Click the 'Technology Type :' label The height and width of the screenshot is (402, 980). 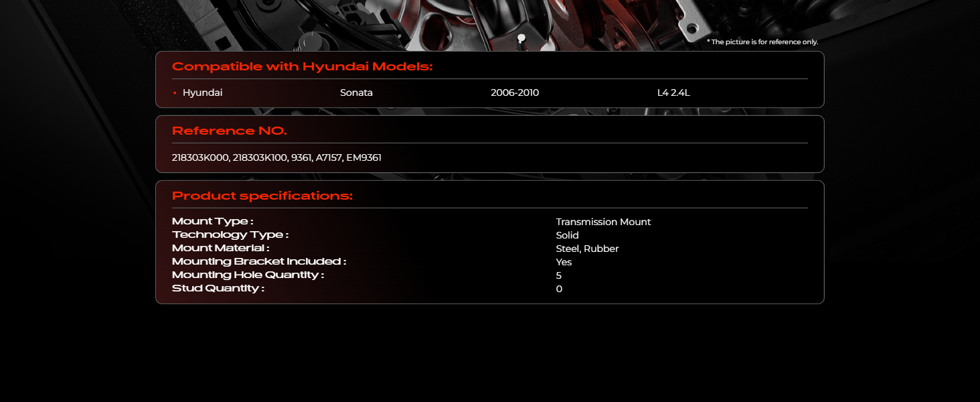230,234
